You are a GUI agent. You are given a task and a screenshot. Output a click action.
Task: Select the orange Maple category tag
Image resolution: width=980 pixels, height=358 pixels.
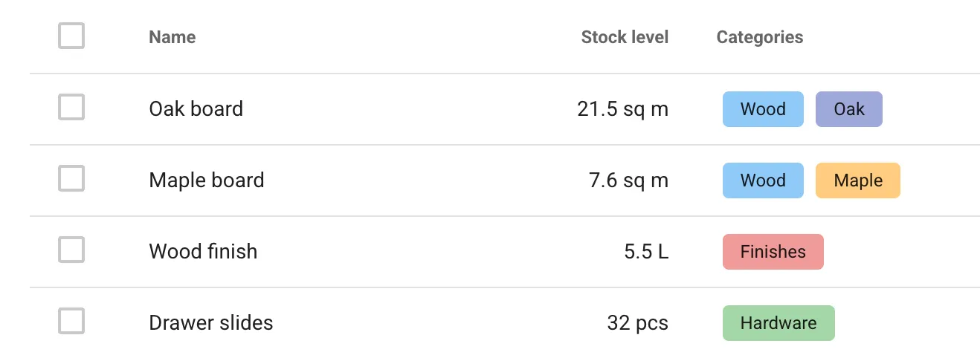[x=858, y=180]
